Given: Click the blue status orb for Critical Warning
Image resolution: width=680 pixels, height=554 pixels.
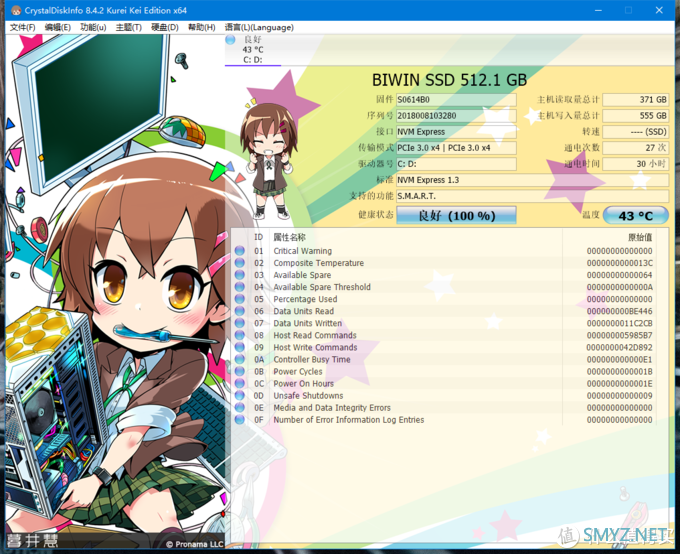Looking at the screenshot, I should [240, 251].
